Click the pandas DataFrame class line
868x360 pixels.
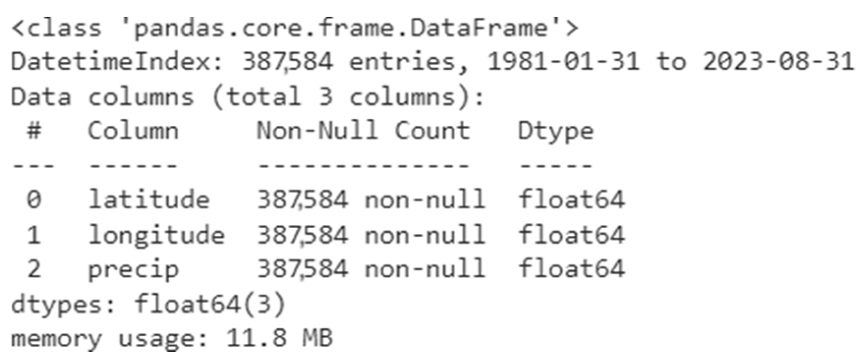click(x=295, y=28)
